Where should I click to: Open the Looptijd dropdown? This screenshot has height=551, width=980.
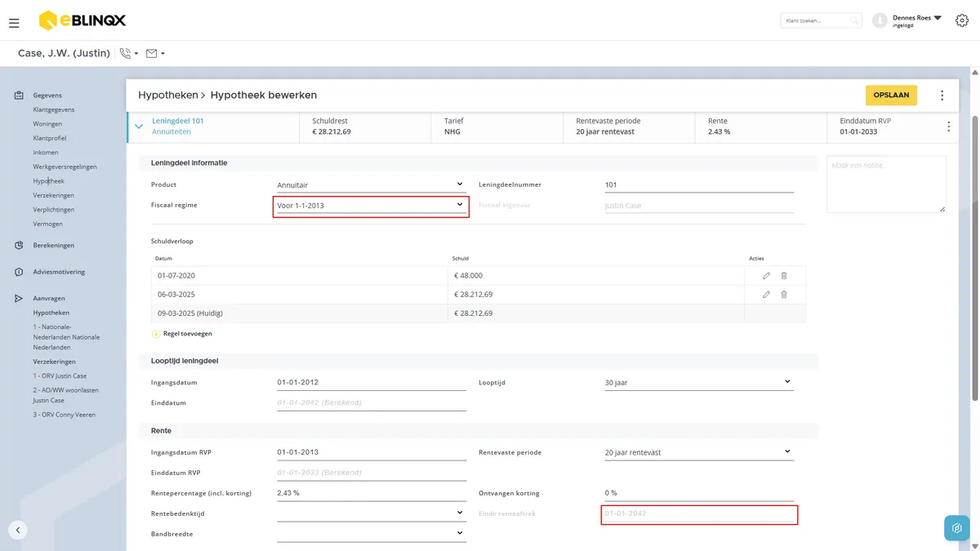click(x=699, y=382)
